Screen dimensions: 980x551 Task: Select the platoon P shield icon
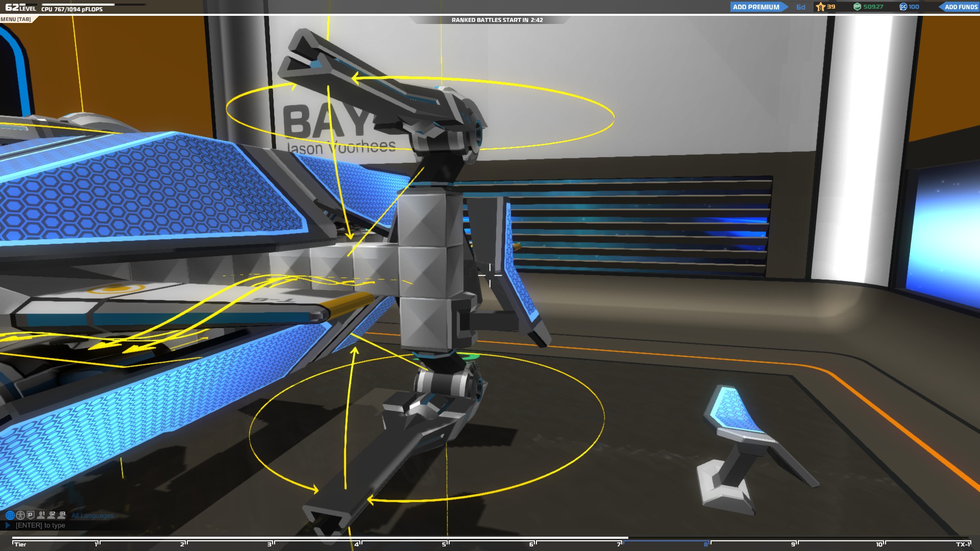tap(31, 515)
